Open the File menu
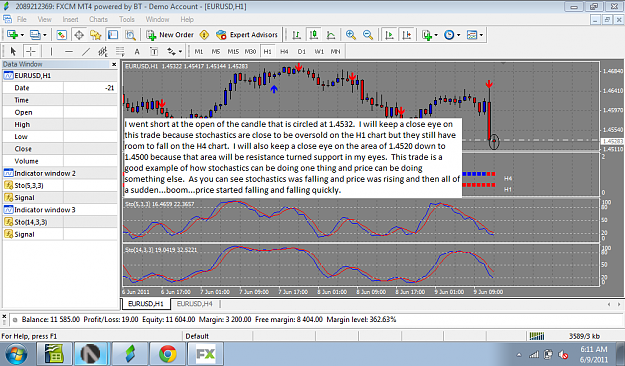 (22, 19)
